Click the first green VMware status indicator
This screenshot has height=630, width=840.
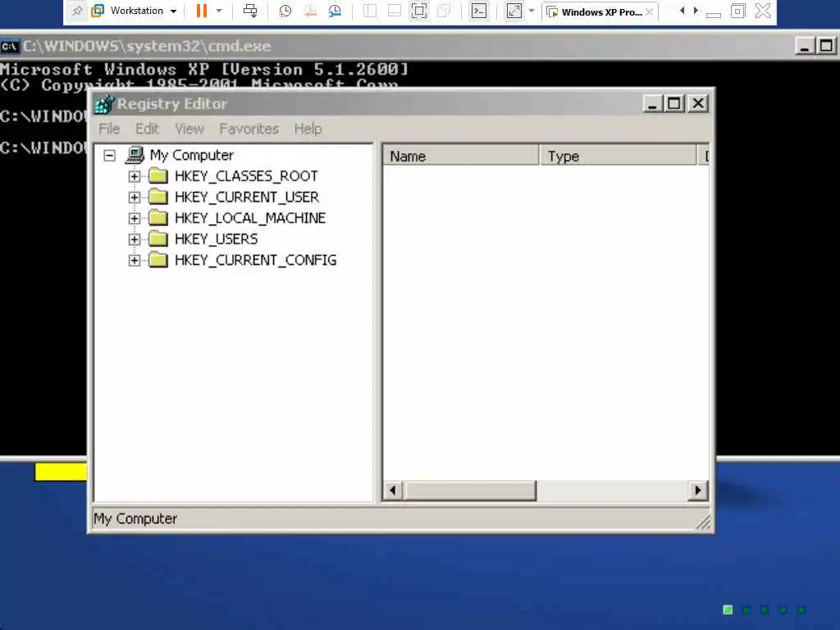coord(728,609)
